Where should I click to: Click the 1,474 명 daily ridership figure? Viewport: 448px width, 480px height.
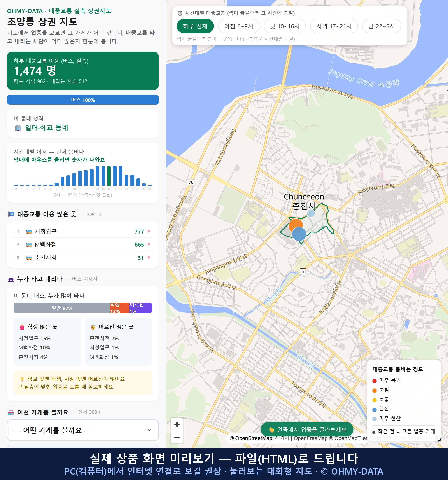pyautogui.click(x=35, y=71)
